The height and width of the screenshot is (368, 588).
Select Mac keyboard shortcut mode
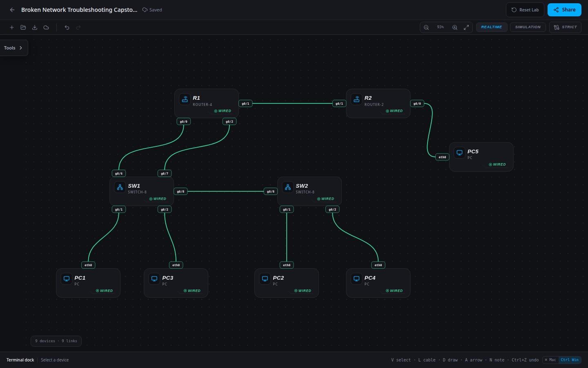550,360
